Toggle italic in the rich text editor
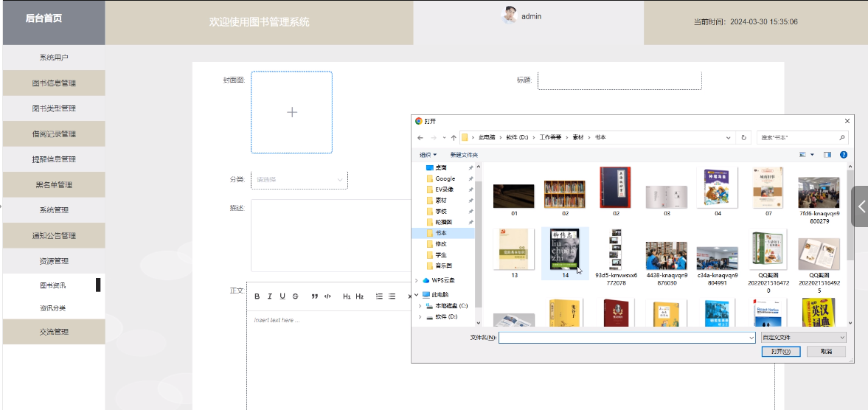The image size is (868, 410). [270, 296]
